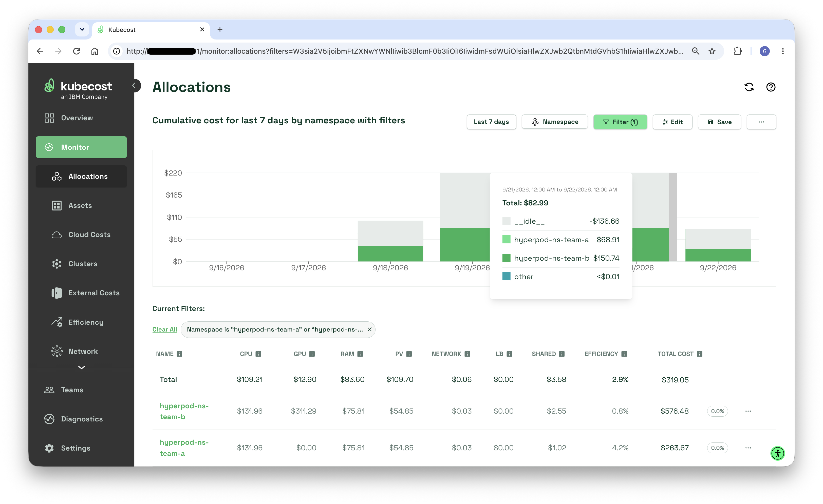Open the hyperpod-ns-team-b namespace link
Viewport: 823px width, 504px height.
(x=184, y=411)
